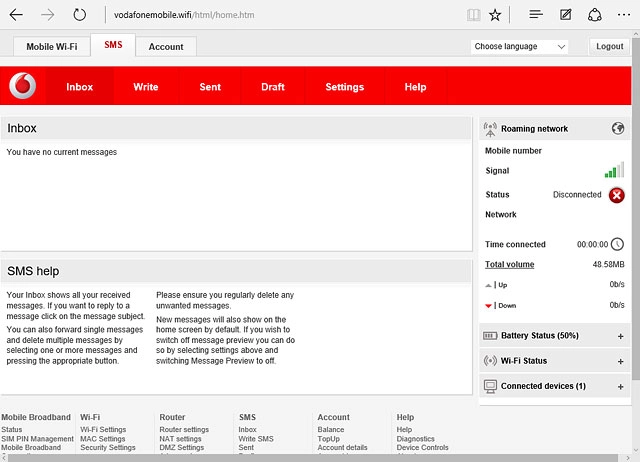Image resolution: width=640 pixels, height=462 pixels.
Task: Switch to the Mobile Wi-Fi tab
Action: (51, 47)
